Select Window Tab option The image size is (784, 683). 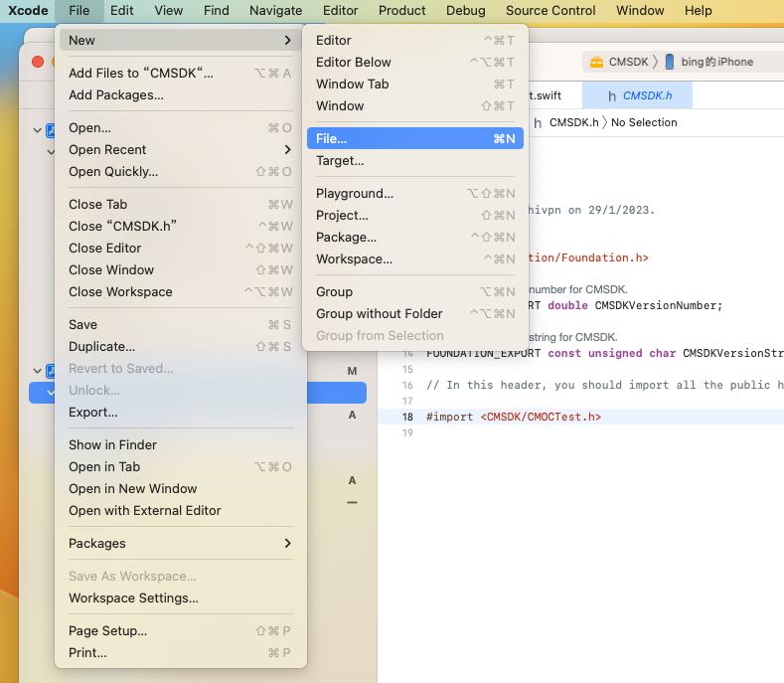(x=415, y=85)
